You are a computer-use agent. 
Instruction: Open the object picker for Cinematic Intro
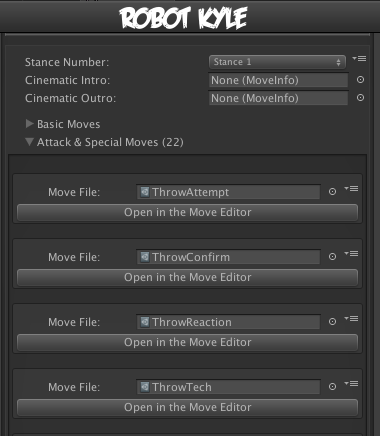pos(360,80)
